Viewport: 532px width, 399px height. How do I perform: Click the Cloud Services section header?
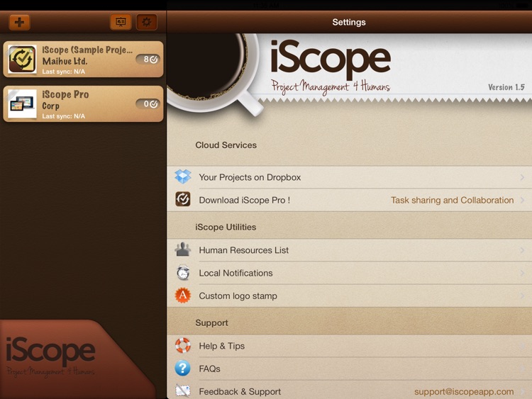tap(226, 145)
